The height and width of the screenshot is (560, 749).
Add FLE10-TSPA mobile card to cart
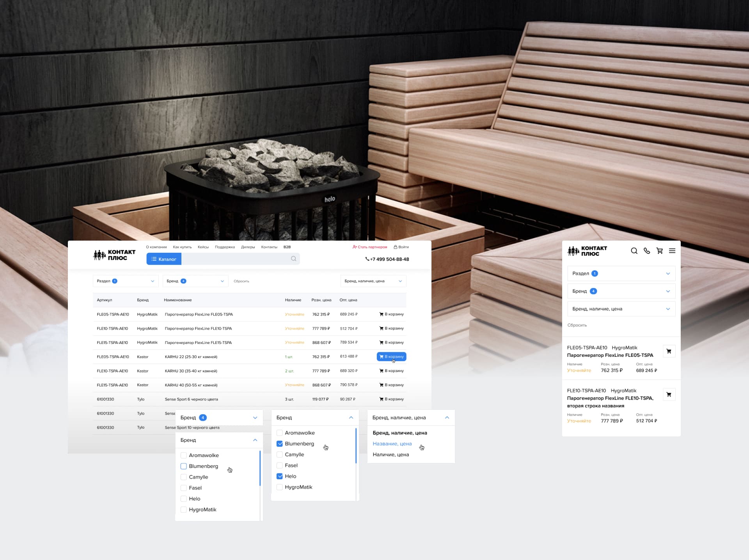669,395
